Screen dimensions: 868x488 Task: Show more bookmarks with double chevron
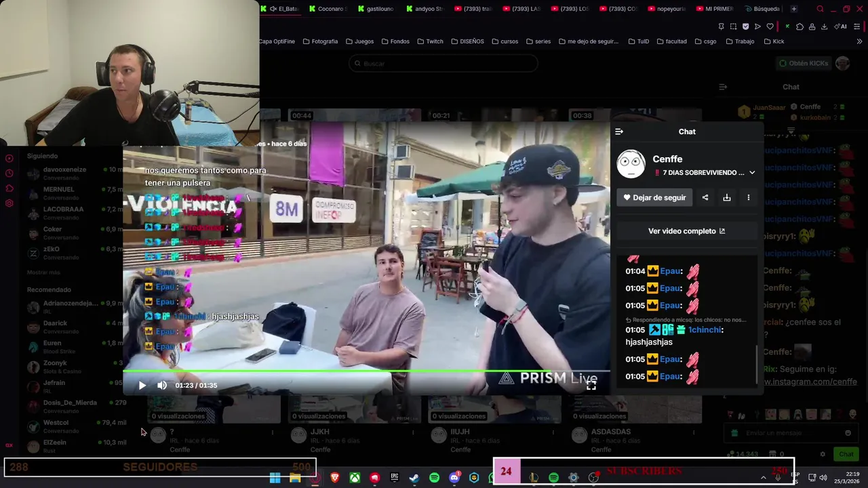(860, 41)
